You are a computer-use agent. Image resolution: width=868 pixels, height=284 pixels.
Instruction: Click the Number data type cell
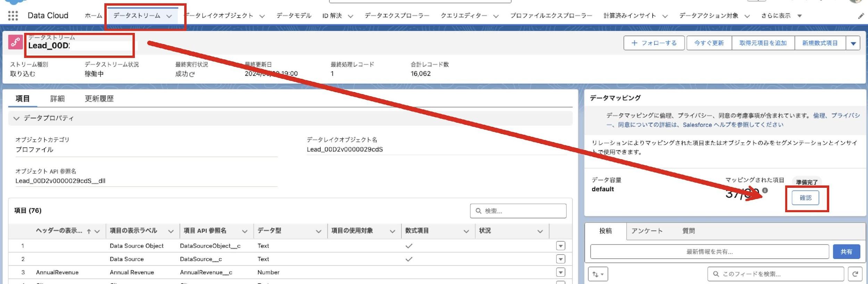[268, 273]
